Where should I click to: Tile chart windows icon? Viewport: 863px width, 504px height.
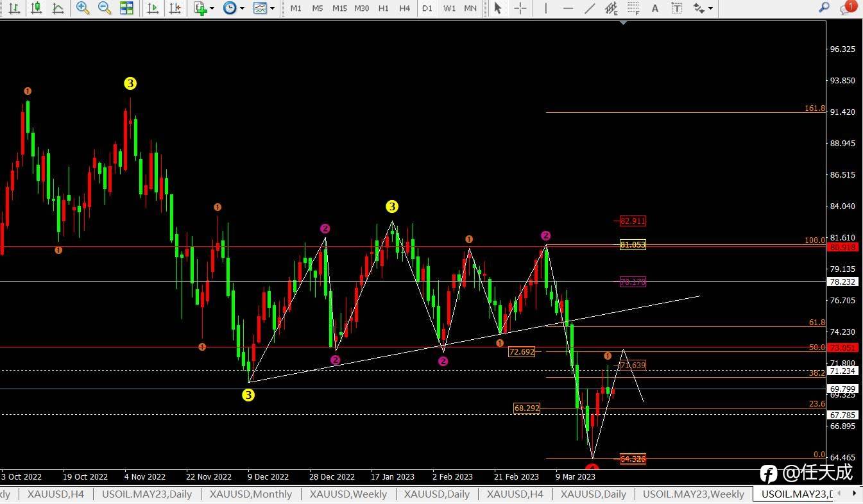click(x=127, y=8)
